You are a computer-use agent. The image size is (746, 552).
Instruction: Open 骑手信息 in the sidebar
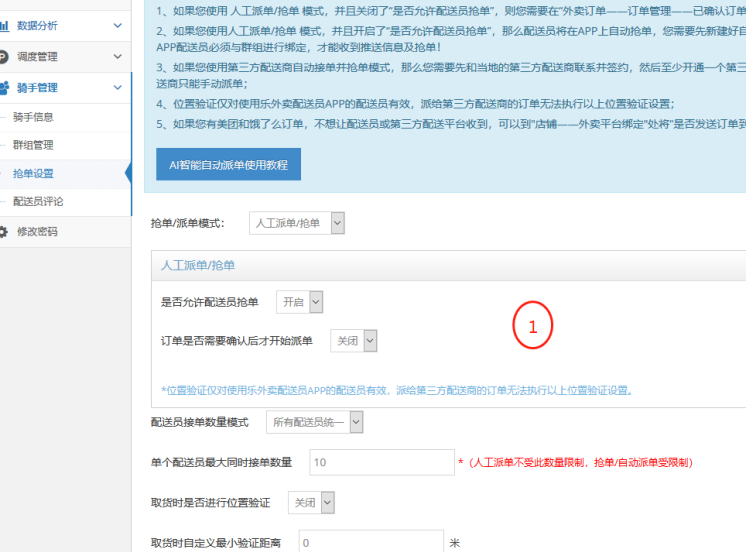pos(34,117)
